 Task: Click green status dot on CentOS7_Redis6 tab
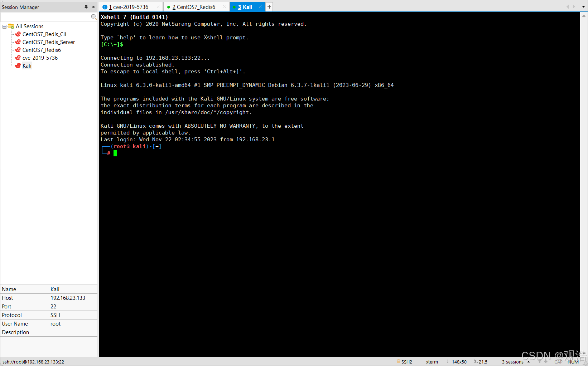pos(169,7)
